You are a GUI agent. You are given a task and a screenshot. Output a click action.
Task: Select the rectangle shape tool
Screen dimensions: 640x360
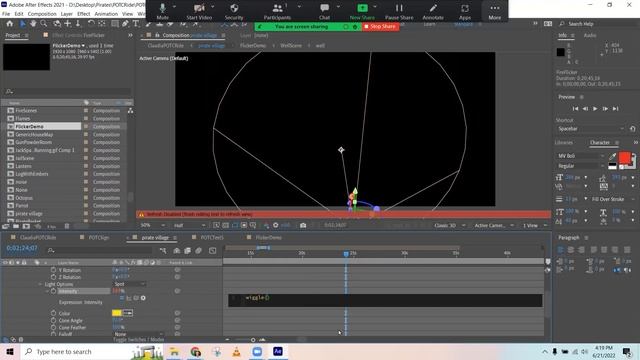tap(115, 24)
